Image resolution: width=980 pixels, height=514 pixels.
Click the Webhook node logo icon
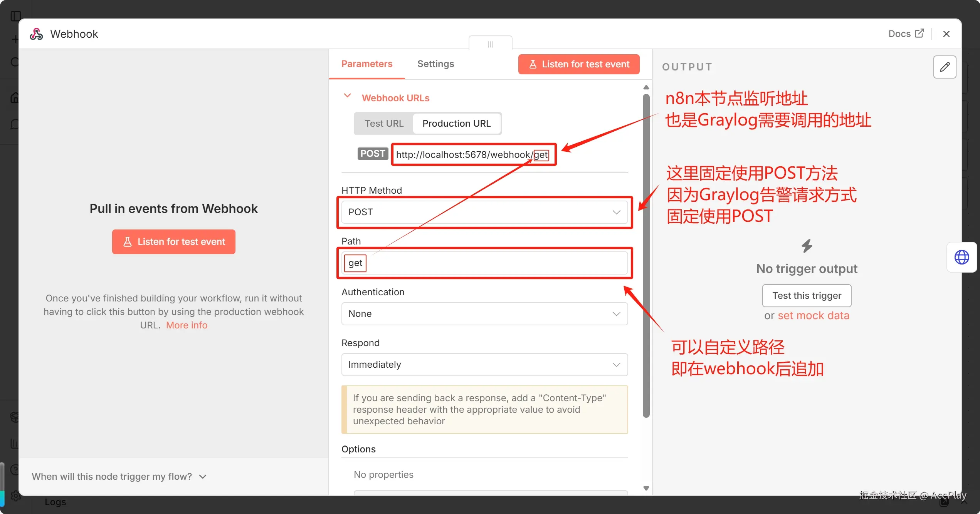point(36,33)
